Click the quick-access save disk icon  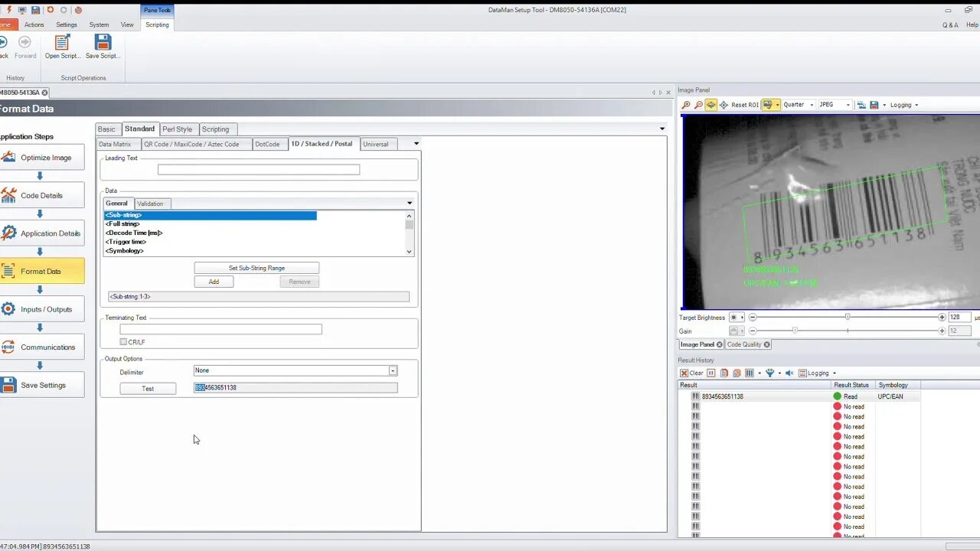point(35,10)
